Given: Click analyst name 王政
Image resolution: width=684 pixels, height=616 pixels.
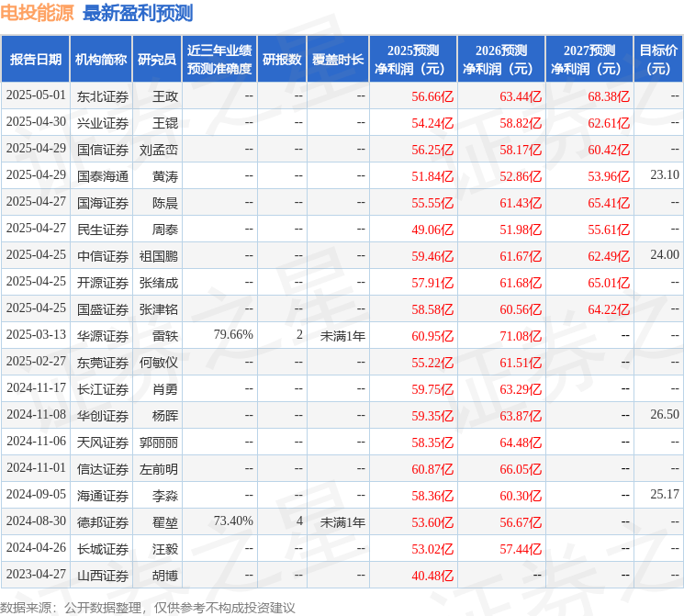Looking at the screenshot, I should coord(165,96).
